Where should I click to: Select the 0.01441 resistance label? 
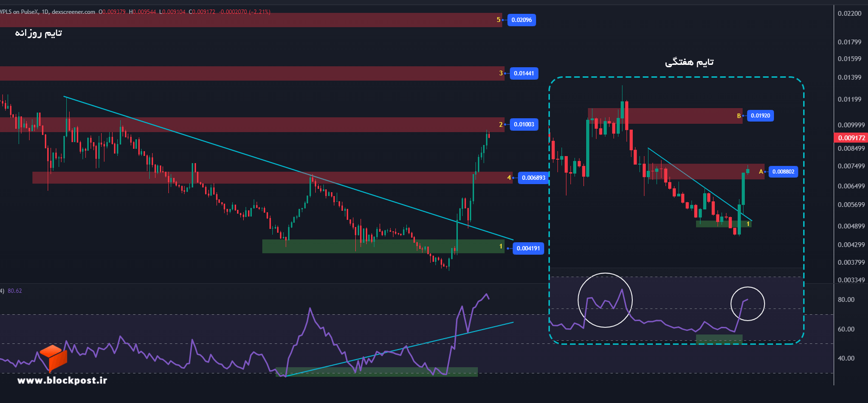(x=524, y=73)
